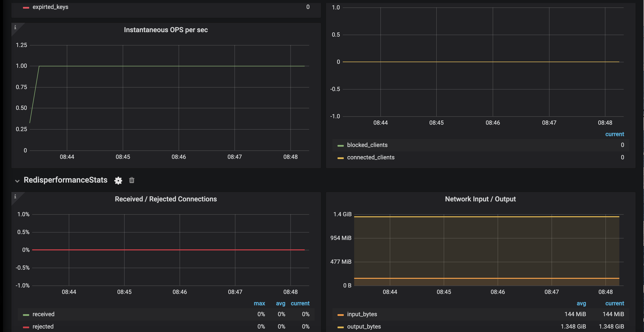The height and width of the screenshot is (332, 644).
Task: Collapse the RedisperformanceStats row chevron
Action: point(17,181)
